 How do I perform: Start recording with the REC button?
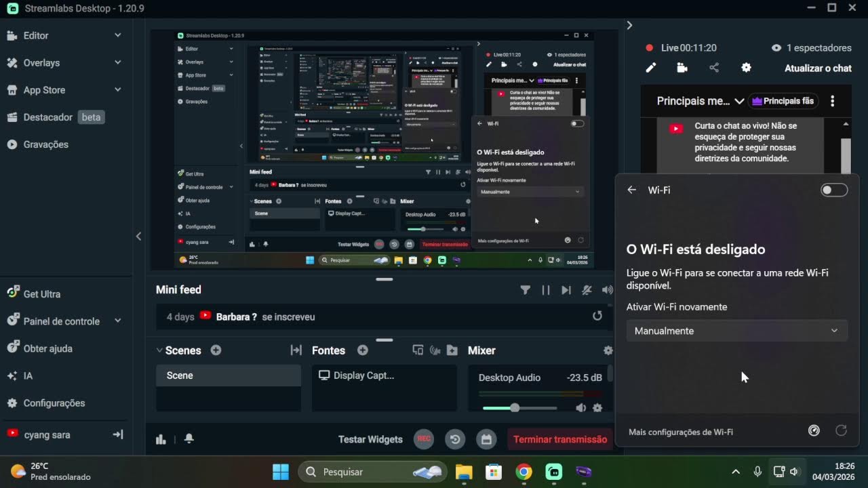(424, 439)
